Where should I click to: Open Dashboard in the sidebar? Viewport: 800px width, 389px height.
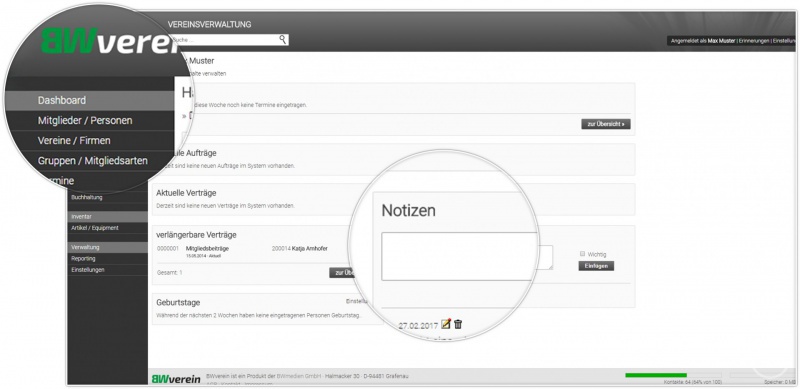(x=89, y=101)
